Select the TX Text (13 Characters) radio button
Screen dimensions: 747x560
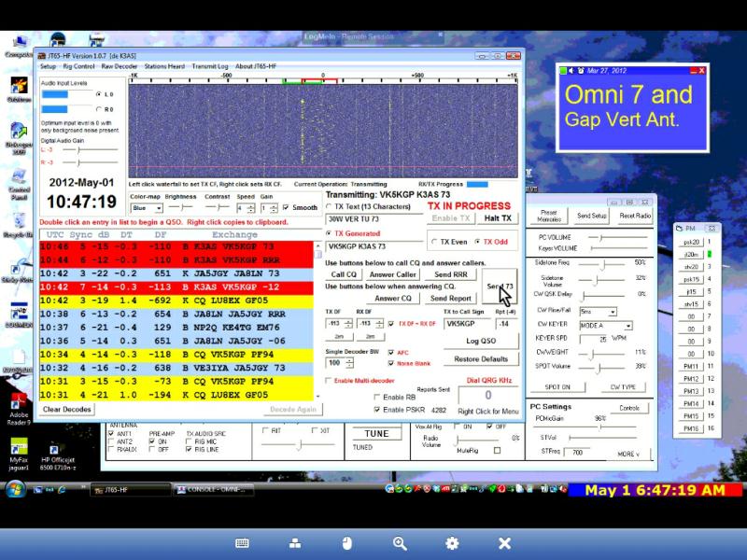coord(329,206)
